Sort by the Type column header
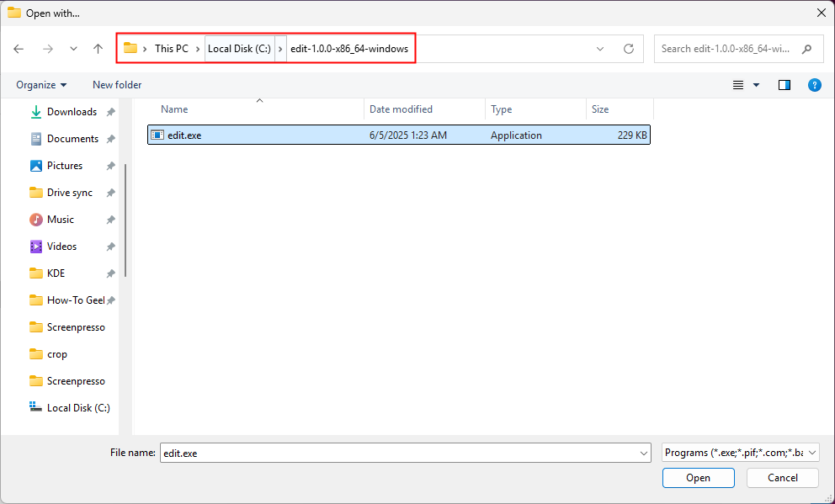 pyautogui.click(x=501, y=109)
